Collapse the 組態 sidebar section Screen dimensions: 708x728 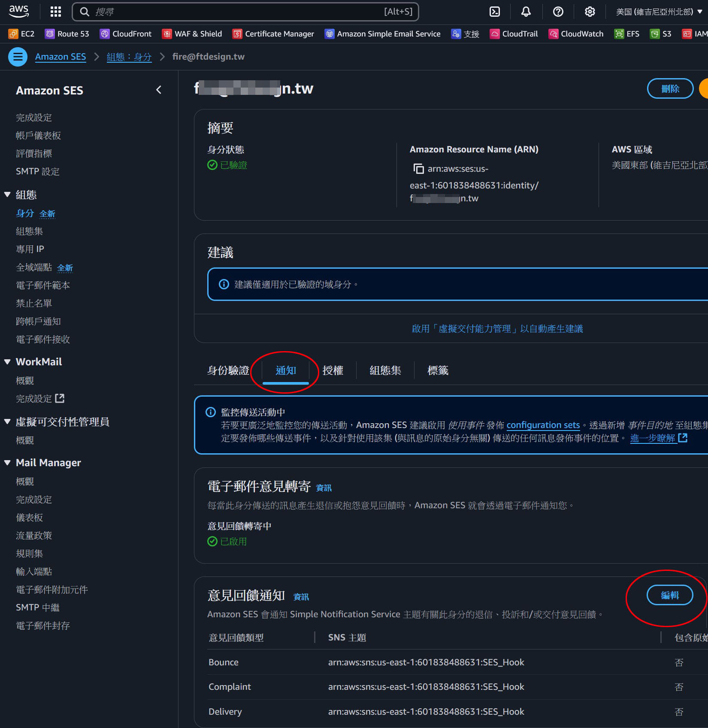pyautogui.click(x=7, y=194)
